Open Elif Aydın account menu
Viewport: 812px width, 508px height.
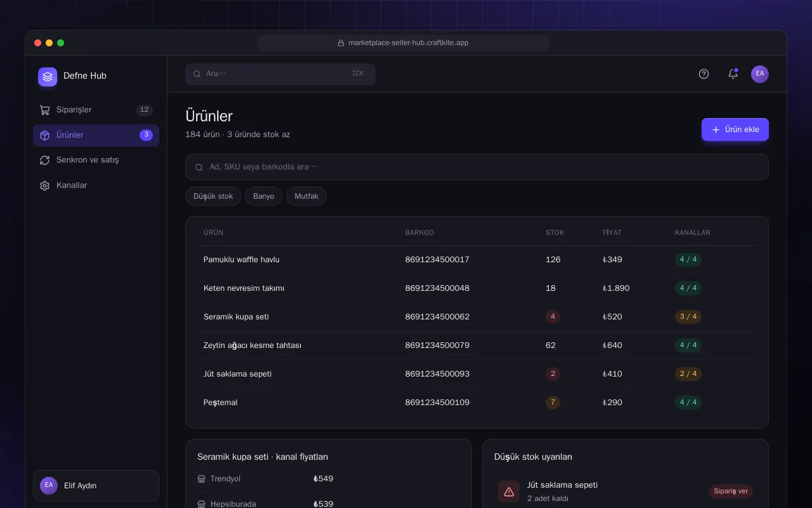(96, 486)
